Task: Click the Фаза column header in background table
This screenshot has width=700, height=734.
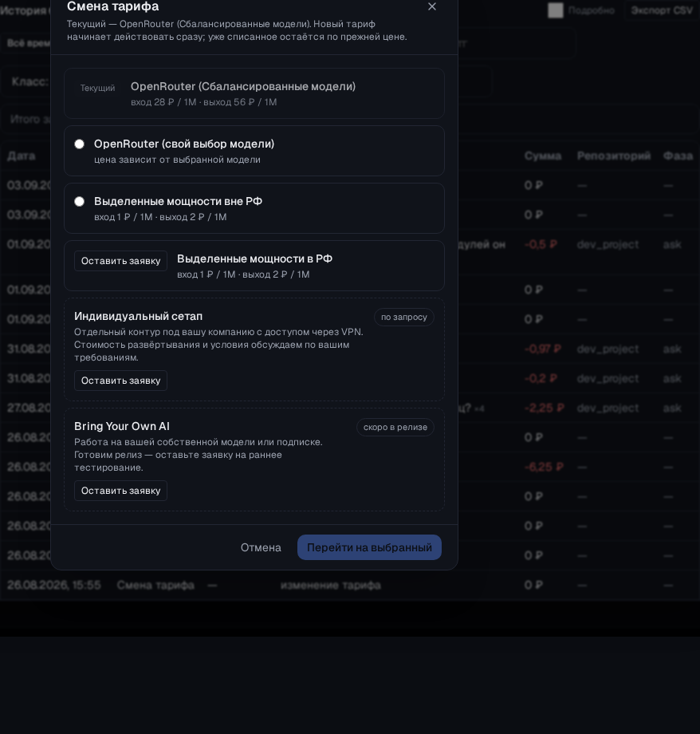Action: 678,156
